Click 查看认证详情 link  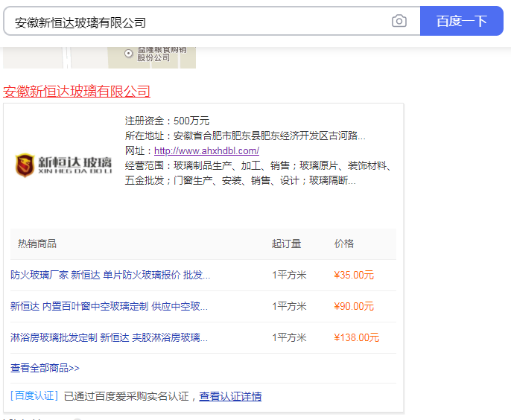(x=230, y=396)
